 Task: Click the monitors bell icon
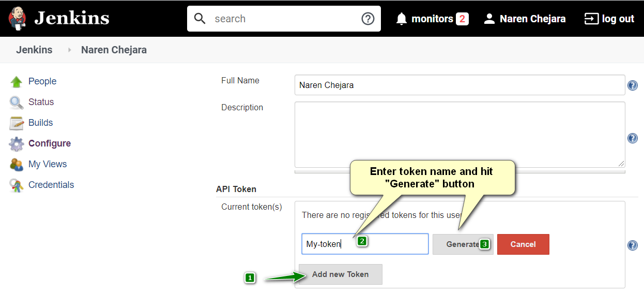tap(402, 19)
